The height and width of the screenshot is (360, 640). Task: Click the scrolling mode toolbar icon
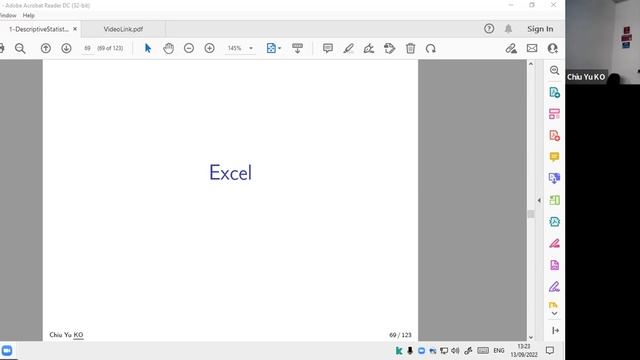[298, 48]
